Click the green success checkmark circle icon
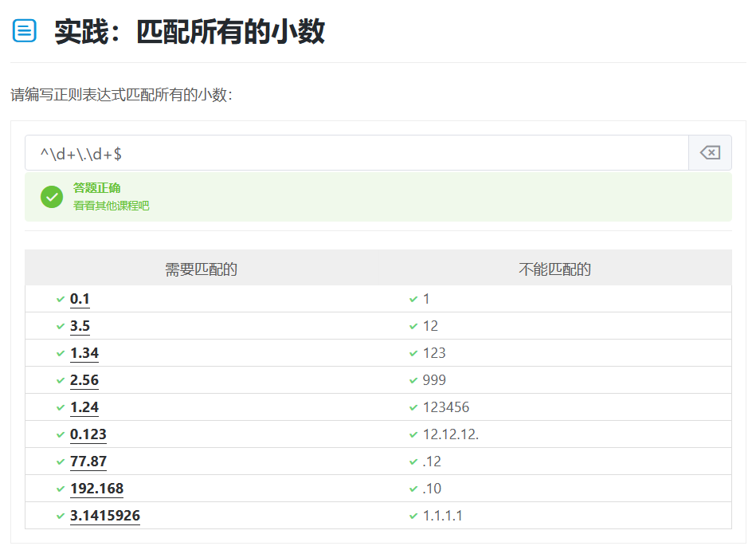 tap(52, 197)
